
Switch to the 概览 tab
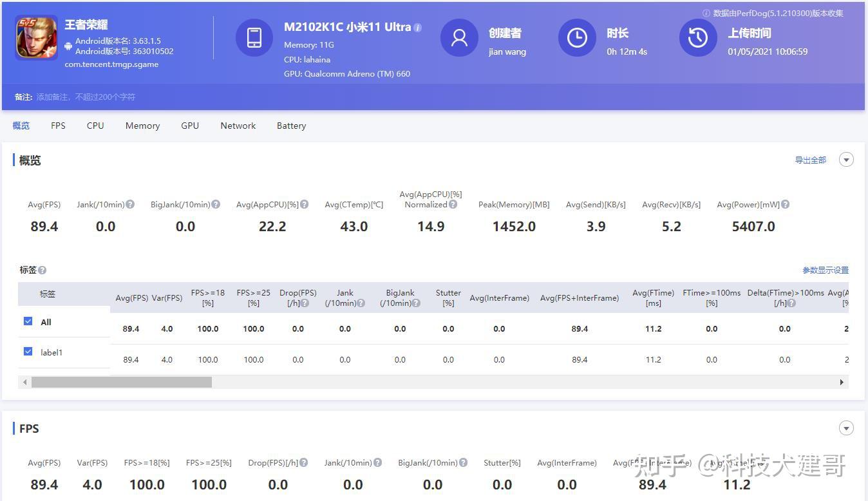pyautogui.click(x=21, y=126)
